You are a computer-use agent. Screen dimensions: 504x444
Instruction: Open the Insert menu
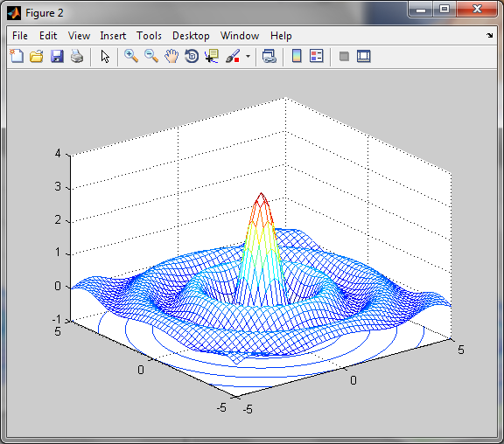113,36
